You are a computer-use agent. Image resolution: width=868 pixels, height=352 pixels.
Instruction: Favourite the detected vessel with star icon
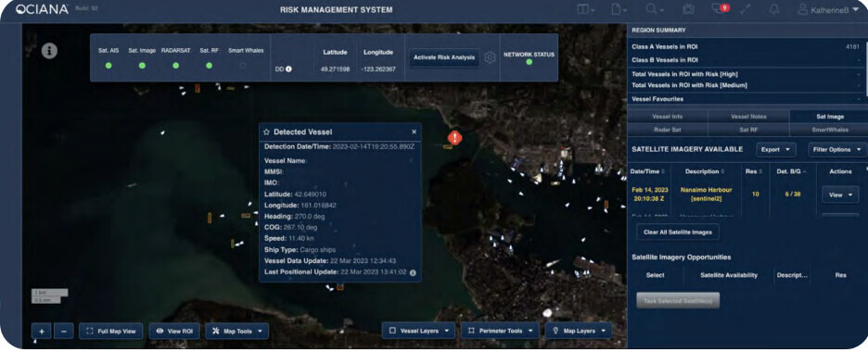266,132
